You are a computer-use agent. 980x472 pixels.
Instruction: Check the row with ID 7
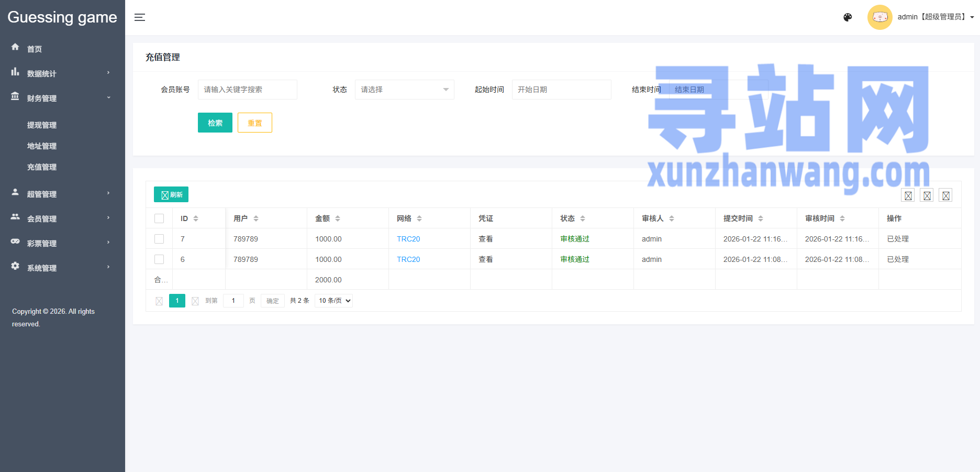159,239
